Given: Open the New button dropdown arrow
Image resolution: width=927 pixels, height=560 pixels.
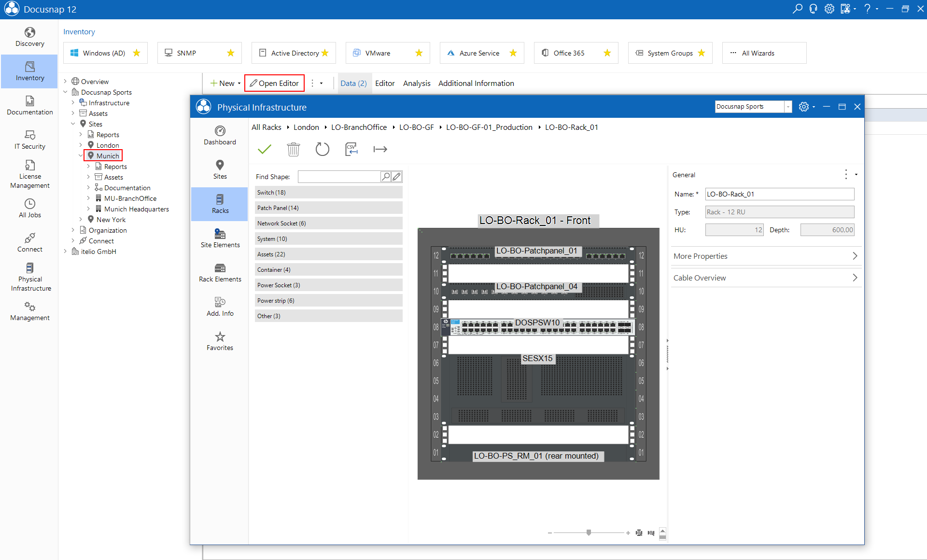Looking at the screenshot, I should click(x=239, y=84).
